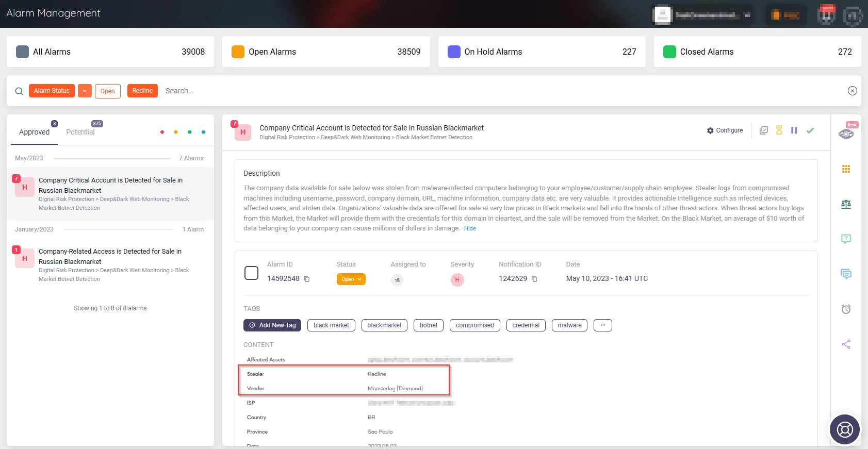Viewport: 868px width, 449px height.
Task: Switch to the Approved tab
Action: (x=35, y=132)
